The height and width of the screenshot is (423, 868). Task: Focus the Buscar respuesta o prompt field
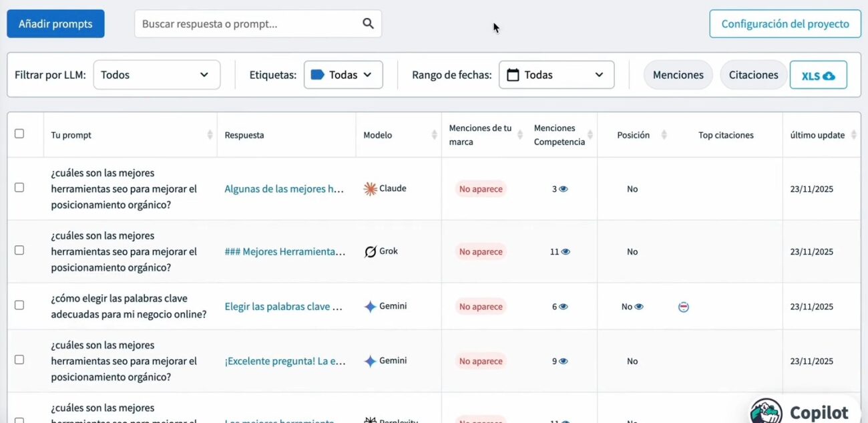click(x=258, y=24)
